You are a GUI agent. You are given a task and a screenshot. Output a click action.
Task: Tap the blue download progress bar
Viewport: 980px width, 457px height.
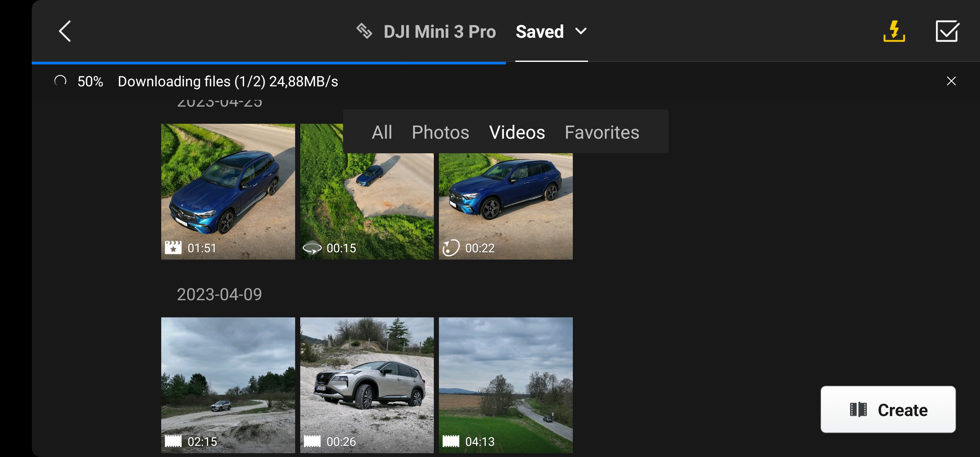pyautogui.click(x=268, y=63)
